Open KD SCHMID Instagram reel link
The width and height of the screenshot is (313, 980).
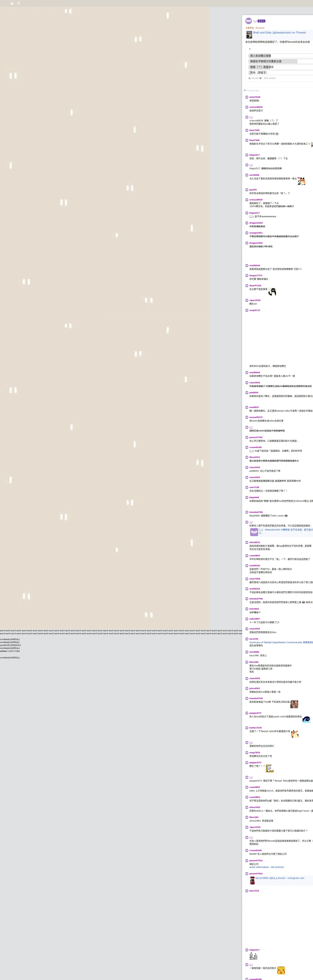pyautogui.click(x=280, y=878)
